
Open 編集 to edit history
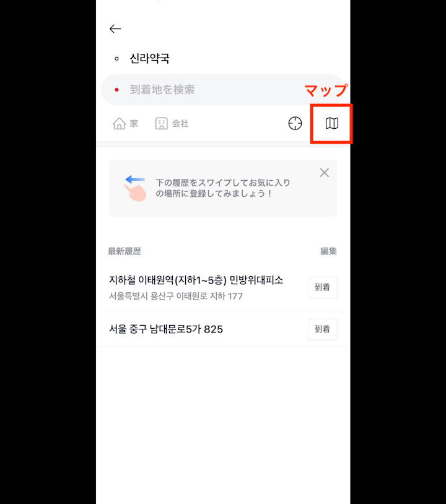coord(328,251)
